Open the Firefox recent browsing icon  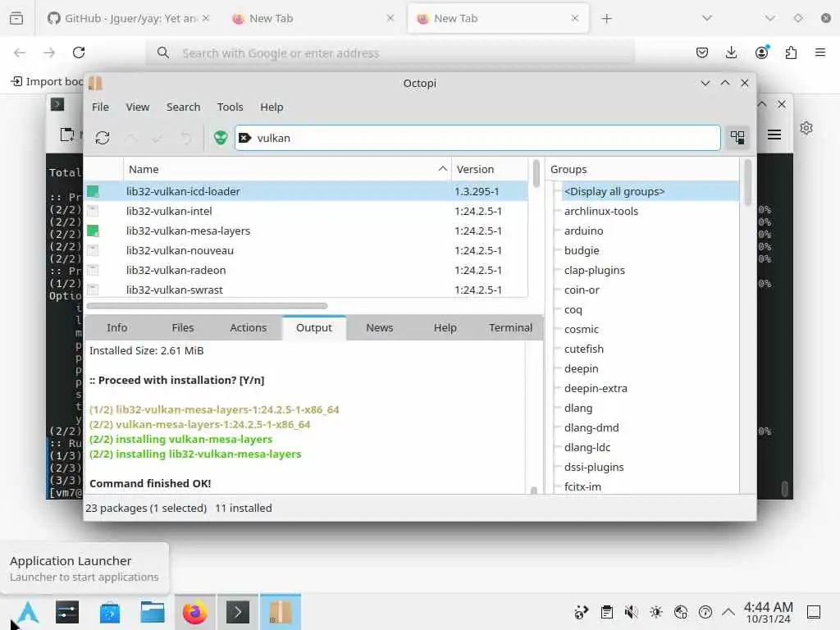pos(16,18)
